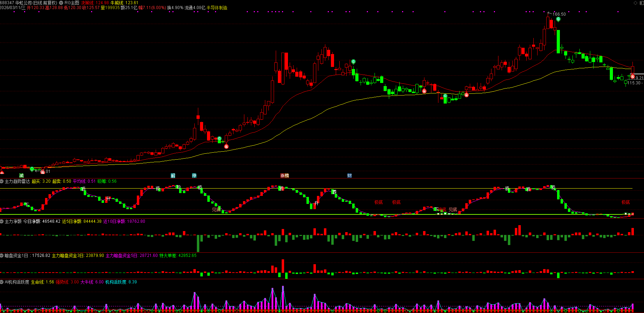
Task: Click the 解 event badge
Action: click(x=173, y=176)
